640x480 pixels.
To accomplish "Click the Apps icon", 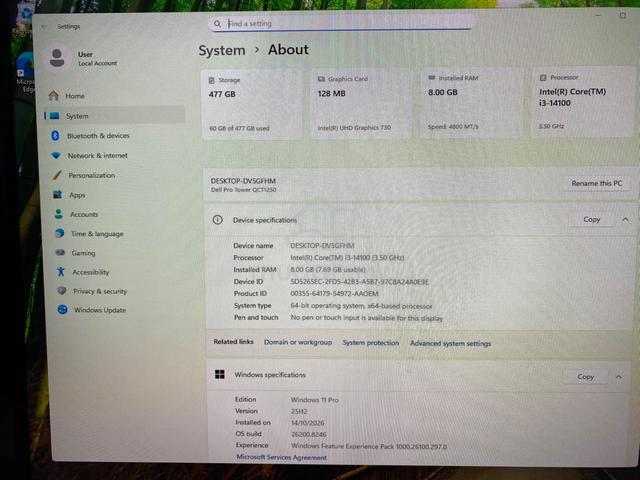I will pyautogui.click(x=58, y=195).
